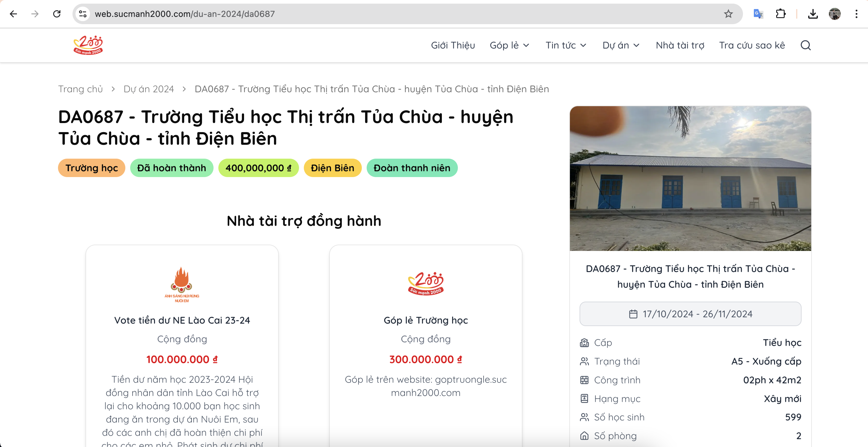Open Google Translate icon in toolbar

point(758,14)
